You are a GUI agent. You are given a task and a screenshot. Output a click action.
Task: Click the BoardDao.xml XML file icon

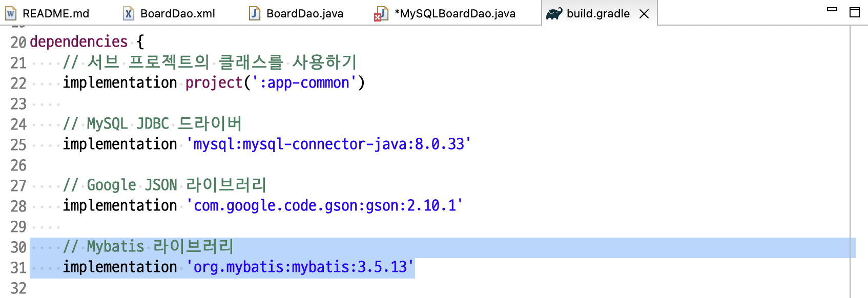129,14
